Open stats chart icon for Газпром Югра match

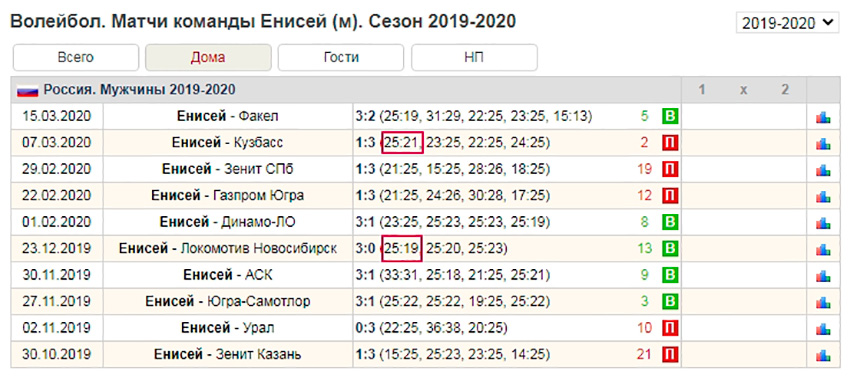click(823, 196)
